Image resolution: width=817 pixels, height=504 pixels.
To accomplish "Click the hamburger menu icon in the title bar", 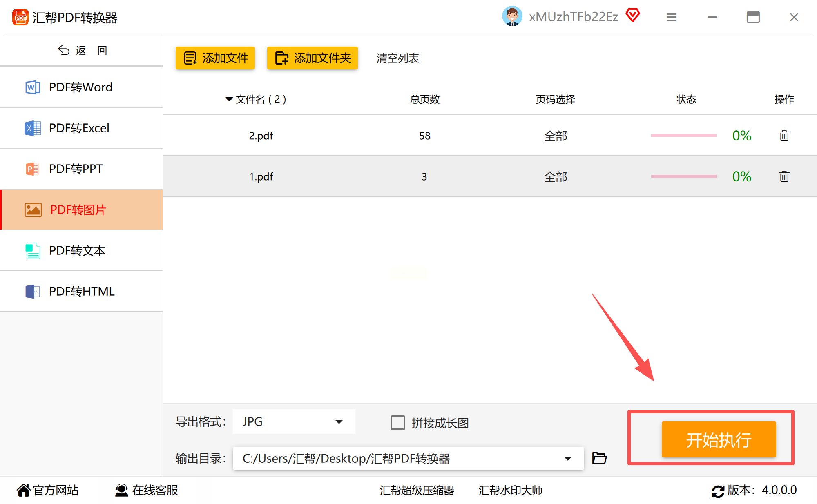I will point(672,17).
